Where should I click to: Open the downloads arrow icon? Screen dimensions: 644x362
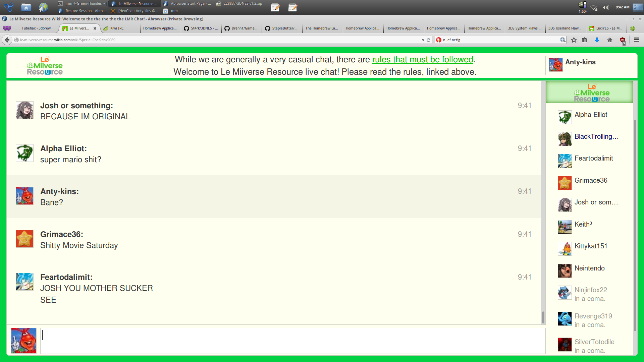coord(597,40)
